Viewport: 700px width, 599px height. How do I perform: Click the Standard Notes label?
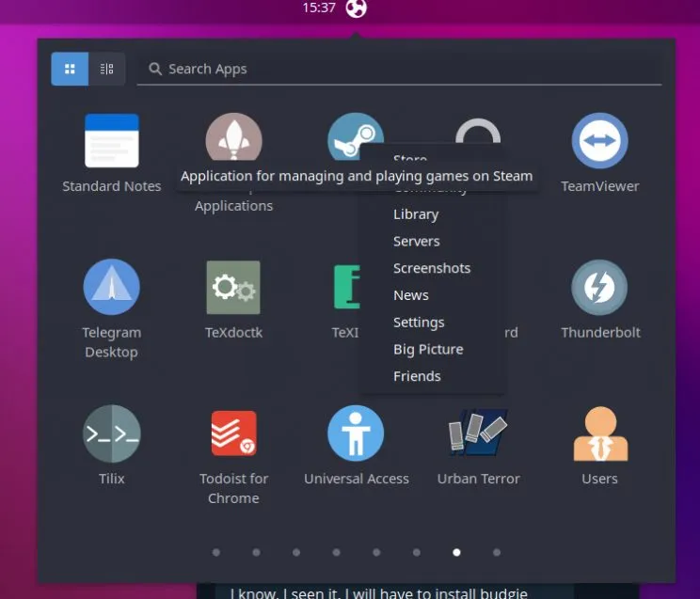coord(112,186)
